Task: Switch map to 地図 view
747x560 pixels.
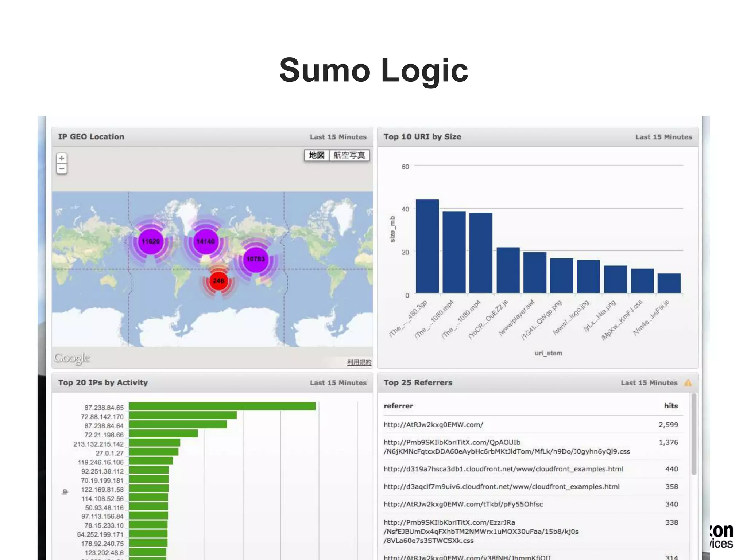Action: click(317, 155)
